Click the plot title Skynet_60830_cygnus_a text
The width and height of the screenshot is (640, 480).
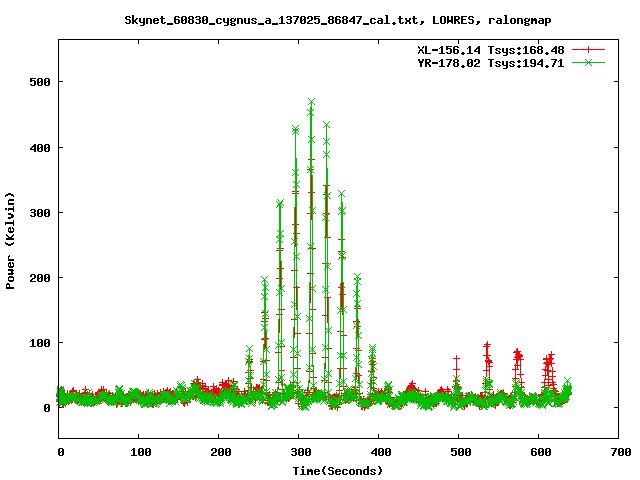338,20
